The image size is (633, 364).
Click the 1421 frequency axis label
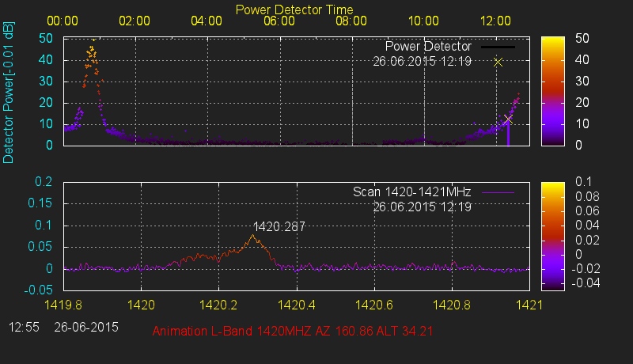coord(529,305)
